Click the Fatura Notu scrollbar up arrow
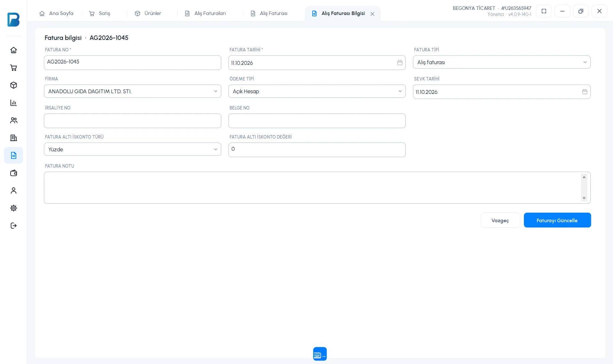The width and height of the screenshot is (613, 364). pos(584,177)
